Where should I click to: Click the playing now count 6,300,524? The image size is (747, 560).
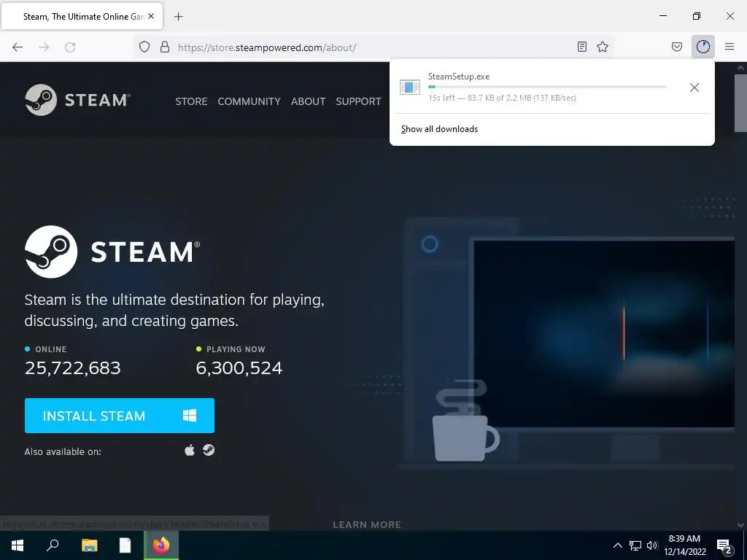coord(239,367)
